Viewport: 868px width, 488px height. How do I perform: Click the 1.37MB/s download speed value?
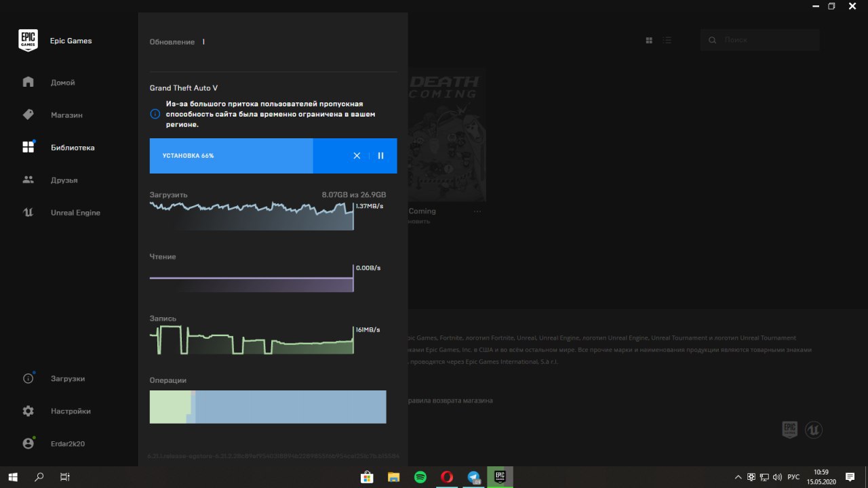pyautogui.click(x=370, y=206)
